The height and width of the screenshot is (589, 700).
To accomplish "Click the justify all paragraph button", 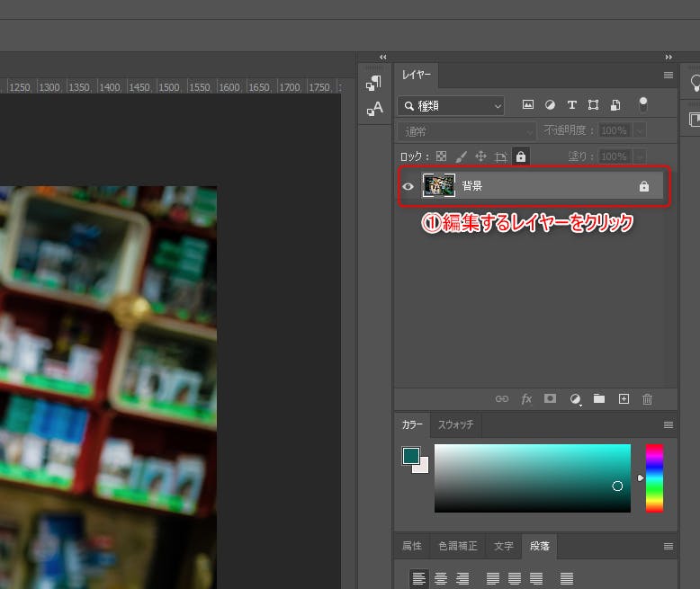I will [x=566, y=578].
